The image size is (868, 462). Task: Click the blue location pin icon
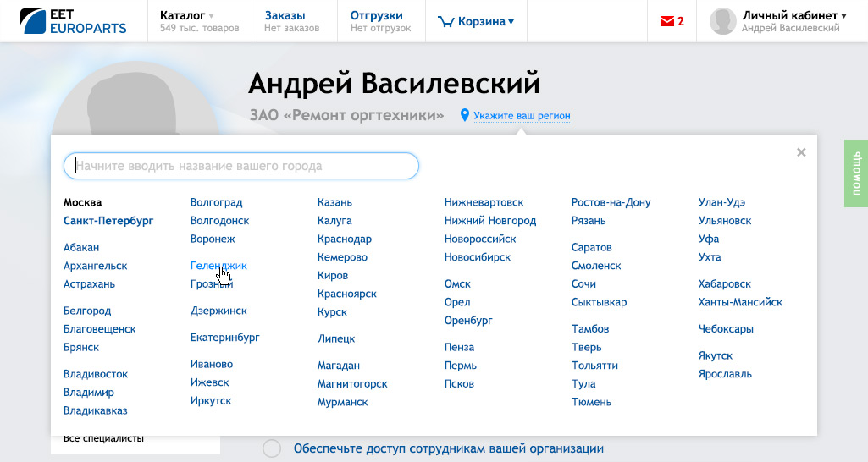(464, 115)
